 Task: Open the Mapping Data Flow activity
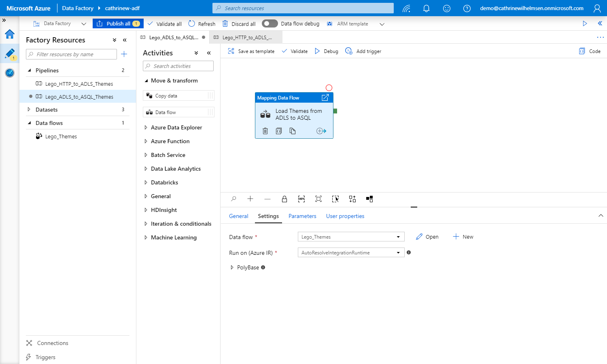(x=325, y=97)
